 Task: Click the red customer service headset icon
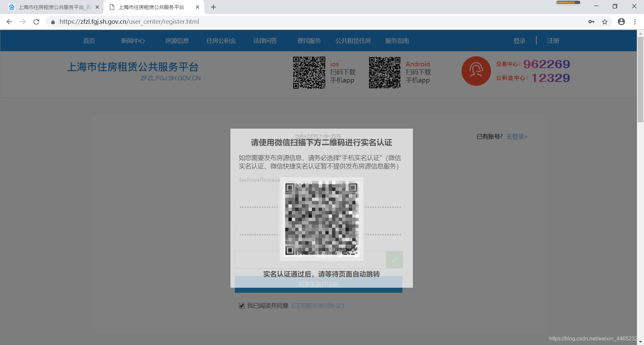(x=476, y=71)
